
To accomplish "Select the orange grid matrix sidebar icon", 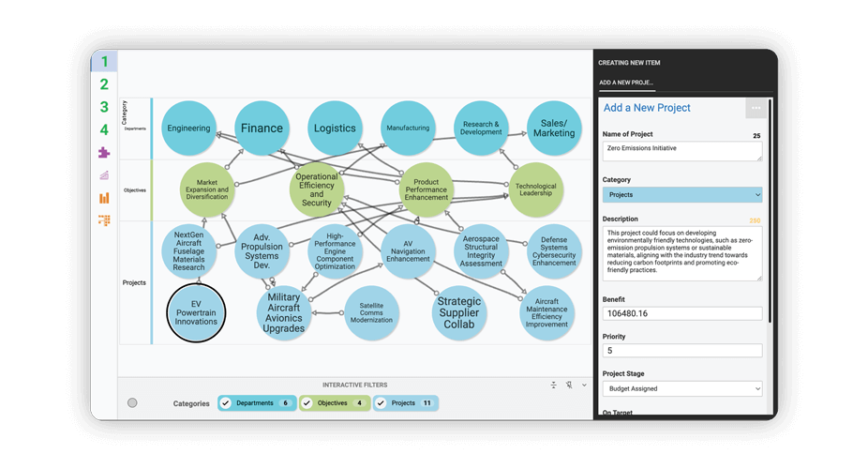I will coord(104,220).
